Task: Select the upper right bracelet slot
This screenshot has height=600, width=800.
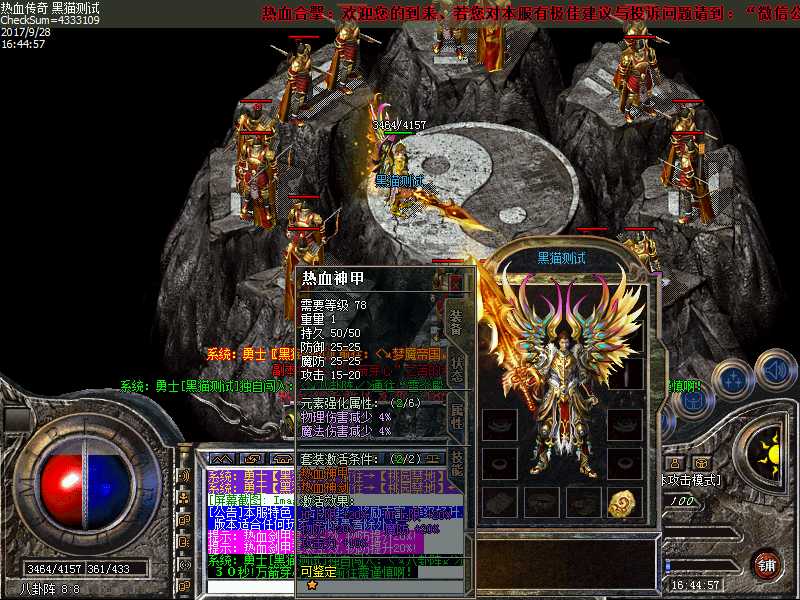Action: [624, 423]
